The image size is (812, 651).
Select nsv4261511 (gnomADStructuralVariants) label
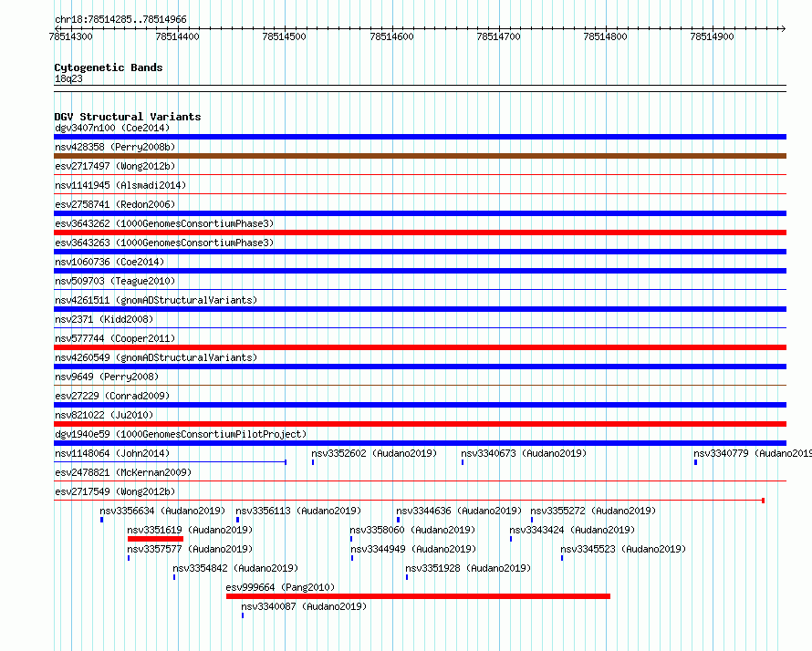[x=156, y=300]
